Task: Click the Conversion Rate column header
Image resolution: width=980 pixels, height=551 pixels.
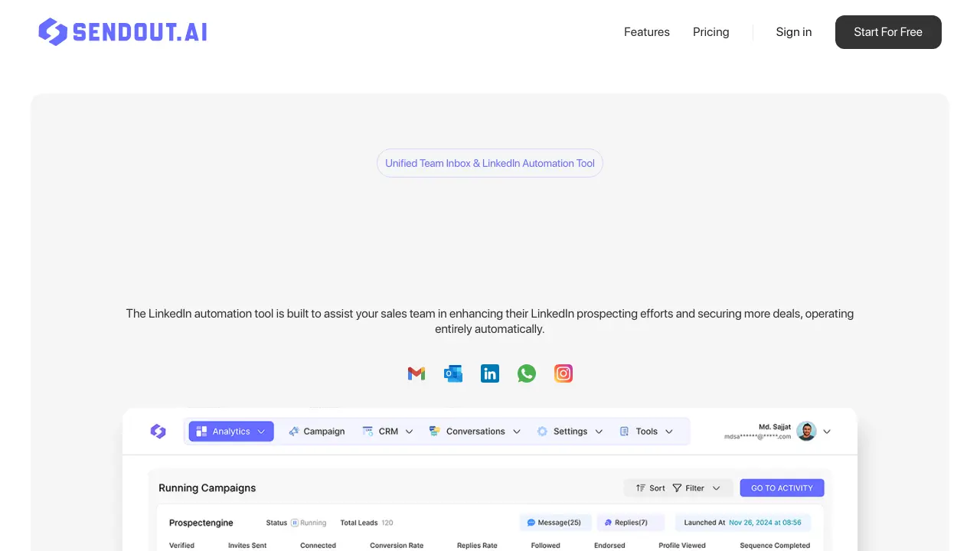Action: tap(397, 546)
